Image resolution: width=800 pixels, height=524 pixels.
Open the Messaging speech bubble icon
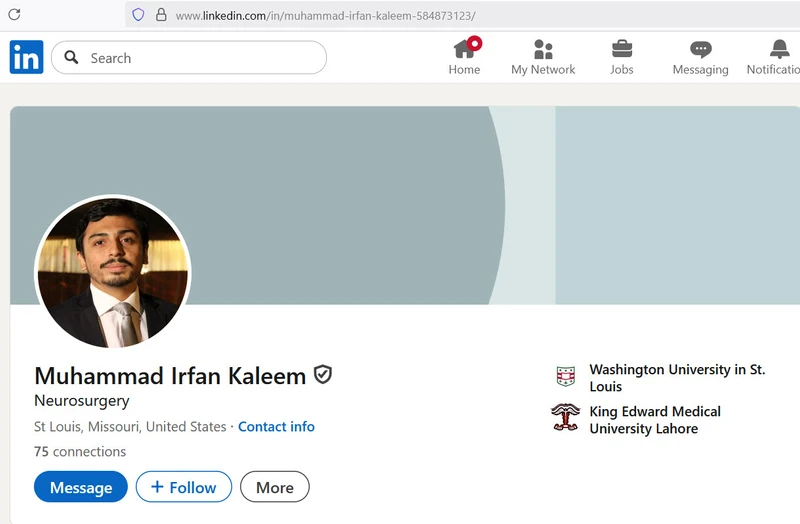coord(700,49)
